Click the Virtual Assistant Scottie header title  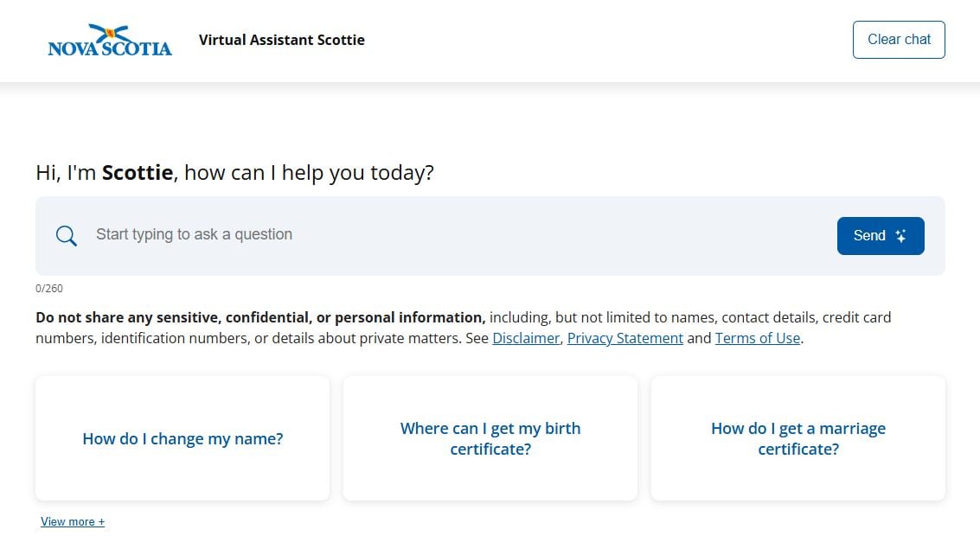(x=282, y=40)
